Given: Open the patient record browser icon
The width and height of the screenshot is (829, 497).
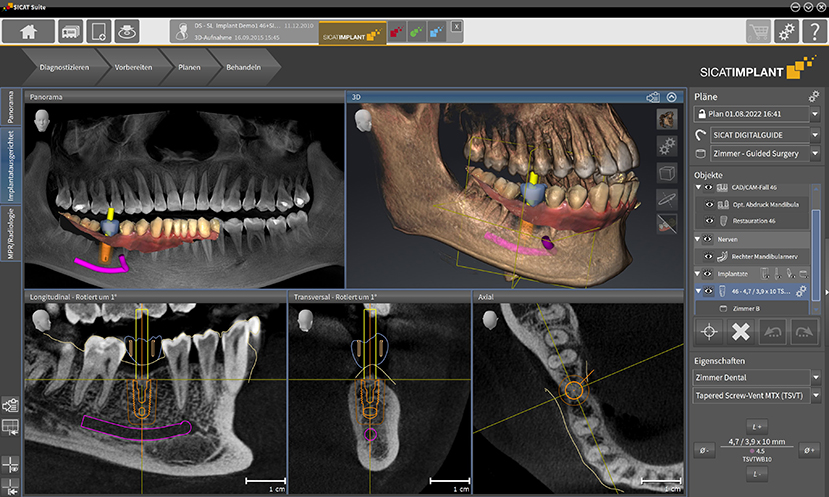Looking at the screenshot, I should [70, 31].
